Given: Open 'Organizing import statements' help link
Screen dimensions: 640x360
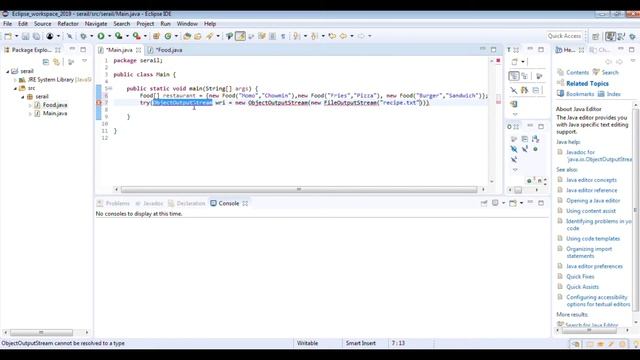Looking at the screenshot, I should pyautogui.click(x=589, y=252).
